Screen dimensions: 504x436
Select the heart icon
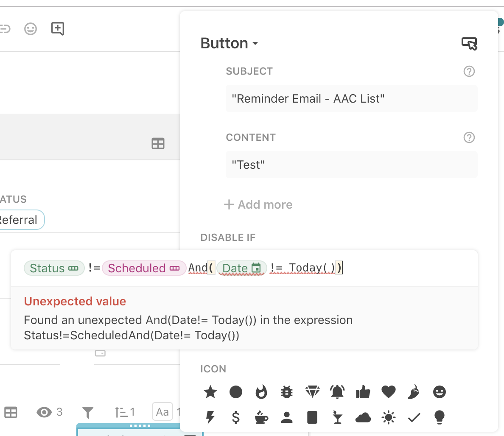click(389, 392)
